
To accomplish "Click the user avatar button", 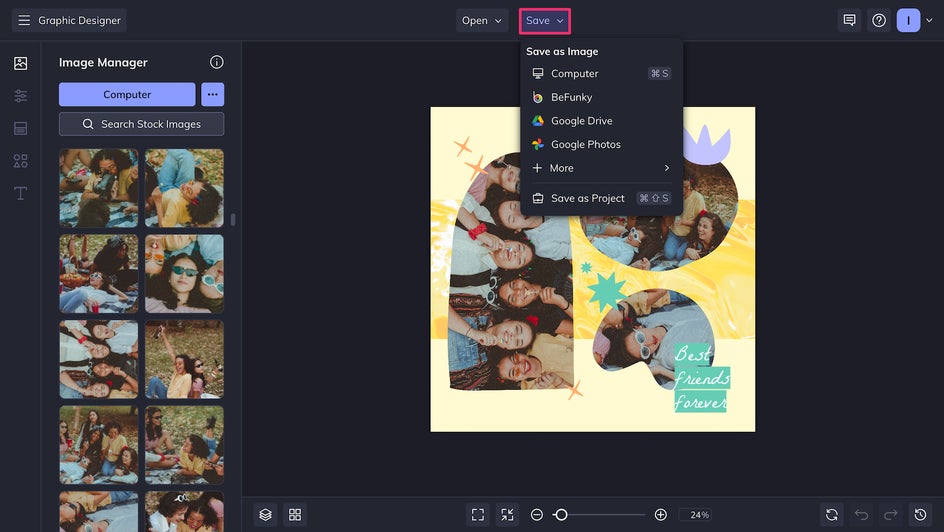I will [x=908, y=20].
